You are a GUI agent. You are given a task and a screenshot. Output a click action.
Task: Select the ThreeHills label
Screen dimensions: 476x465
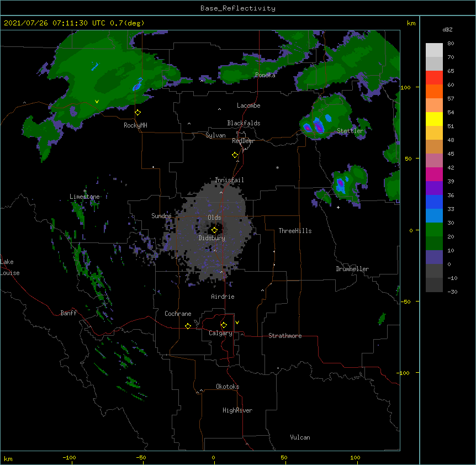pos(295,231)
